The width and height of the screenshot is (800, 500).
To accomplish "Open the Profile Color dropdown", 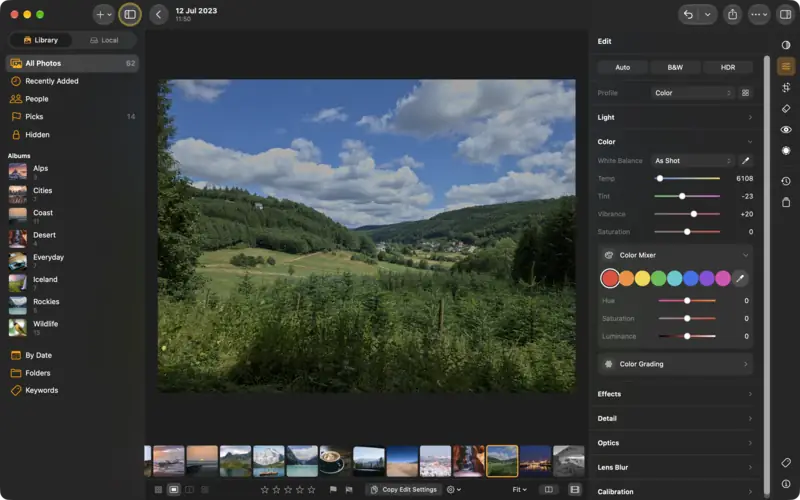I will [693, 93].
